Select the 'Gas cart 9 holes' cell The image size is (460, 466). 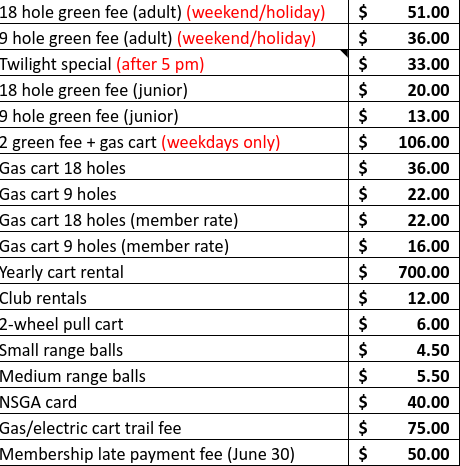tap(174, 193)
